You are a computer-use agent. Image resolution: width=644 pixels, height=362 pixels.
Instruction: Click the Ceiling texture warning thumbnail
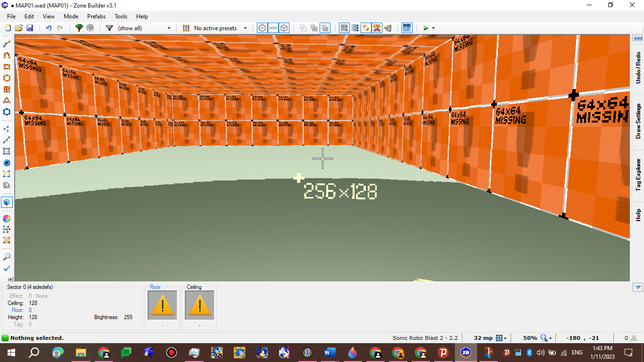click(x=200, y=305)
